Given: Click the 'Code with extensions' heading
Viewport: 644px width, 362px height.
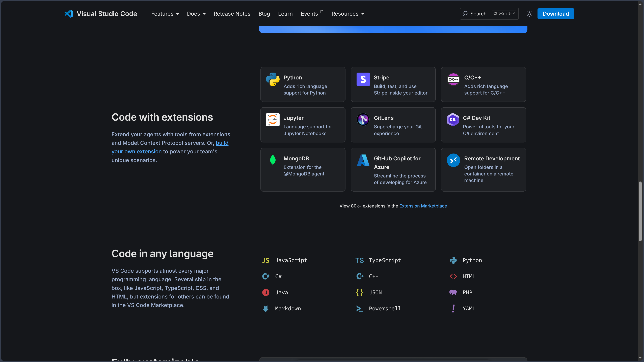Looking at the screenshot, I should 162,117.
